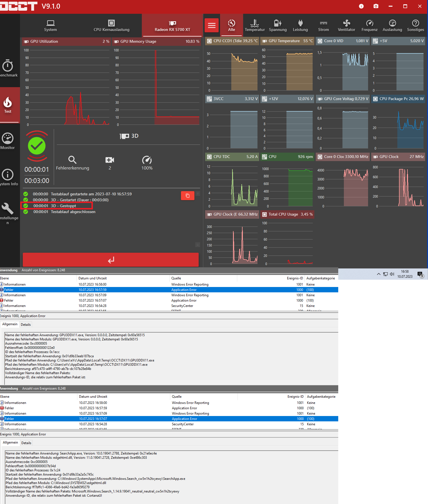Open the taskbar clock showing 16:58
Screen dimensions: 428x504
[405, 274]
